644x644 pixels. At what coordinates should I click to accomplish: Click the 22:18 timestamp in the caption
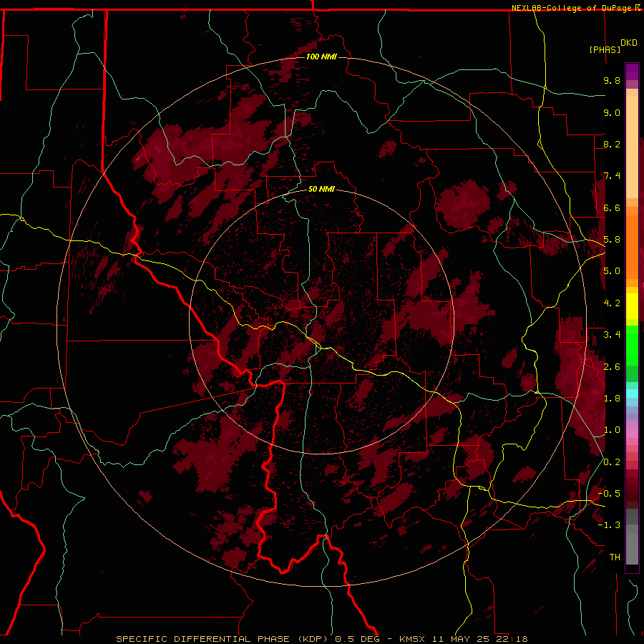pos(514,639)
